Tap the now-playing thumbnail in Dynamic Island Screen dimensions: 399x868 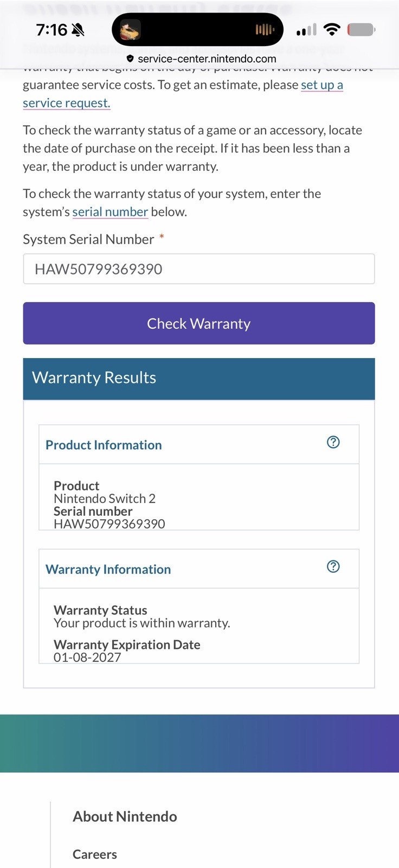(130, 29)
